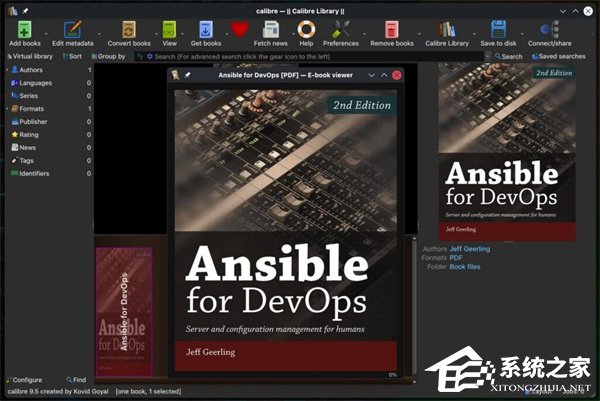Open Saved searches menu
This screenshot has height=401, width=600.
click(559, 56)
